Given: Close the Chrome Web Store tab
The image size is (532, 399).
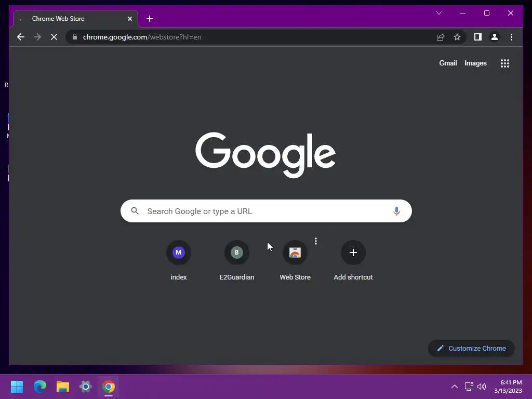Looking at the screenshot, I should [x=129, y=19].
